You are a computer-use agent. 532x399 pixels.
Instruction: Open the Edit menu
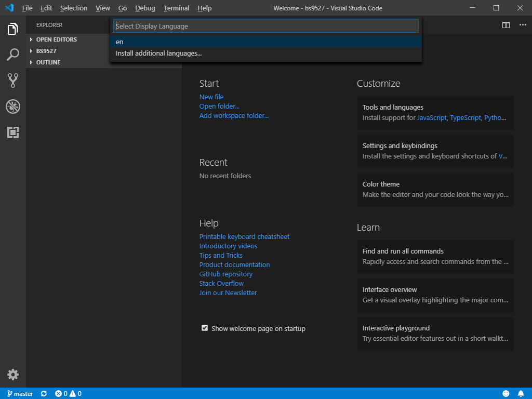[46, 8]
